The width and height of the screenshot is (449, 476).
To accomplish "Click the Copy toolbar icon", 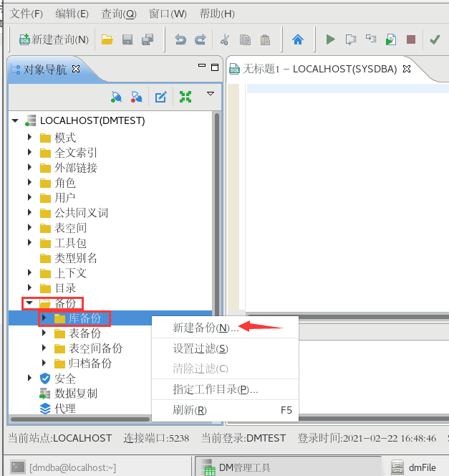I will [245, 39].
